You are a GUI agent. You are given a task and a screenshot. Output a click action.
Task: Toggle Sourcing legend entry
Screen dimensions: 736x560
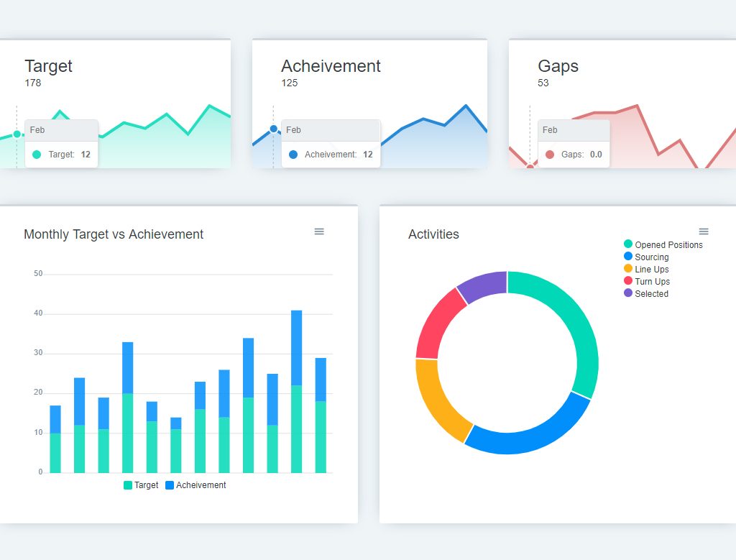click(646, 257)
